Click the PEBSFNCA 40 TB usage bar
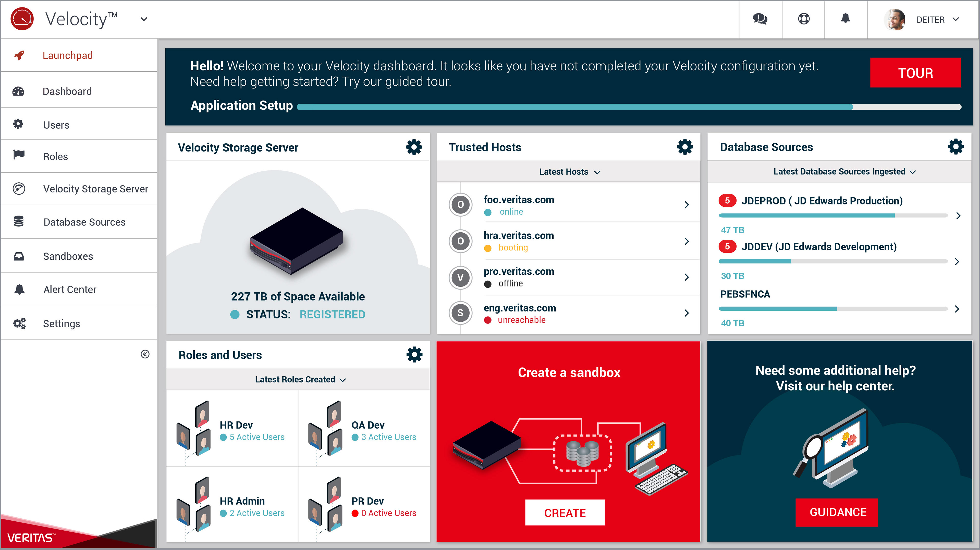Viewport: 980px width, 550px height. 833,309
